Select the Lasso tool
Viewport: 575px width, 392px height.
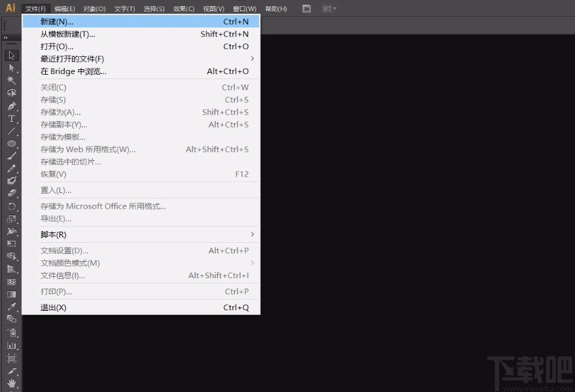pyautogui.click(x=11, y=93)
